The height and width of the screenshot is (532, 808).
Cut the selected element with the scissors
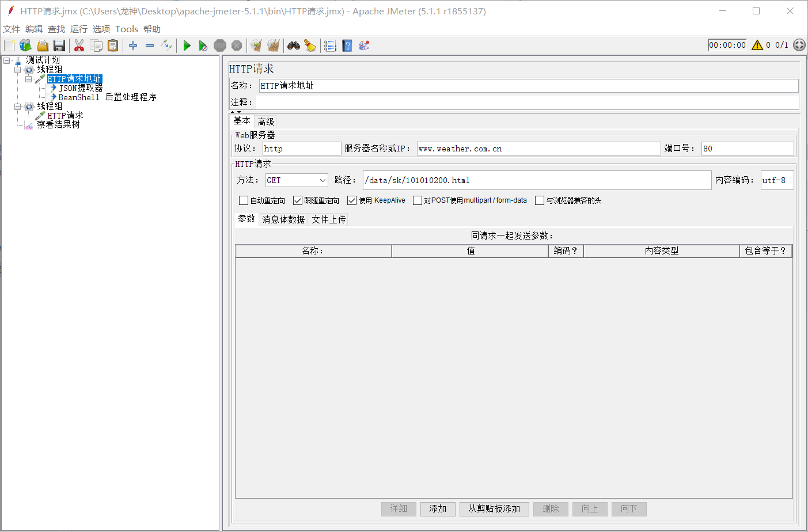point(79,45)
